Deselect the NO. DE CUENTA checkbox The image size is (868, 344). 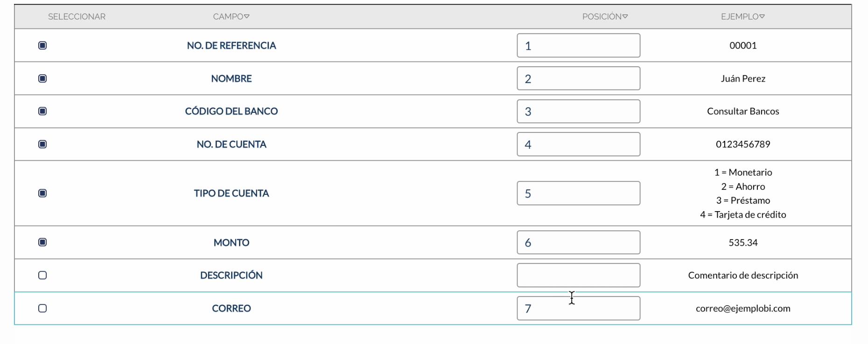coord(42,144)
